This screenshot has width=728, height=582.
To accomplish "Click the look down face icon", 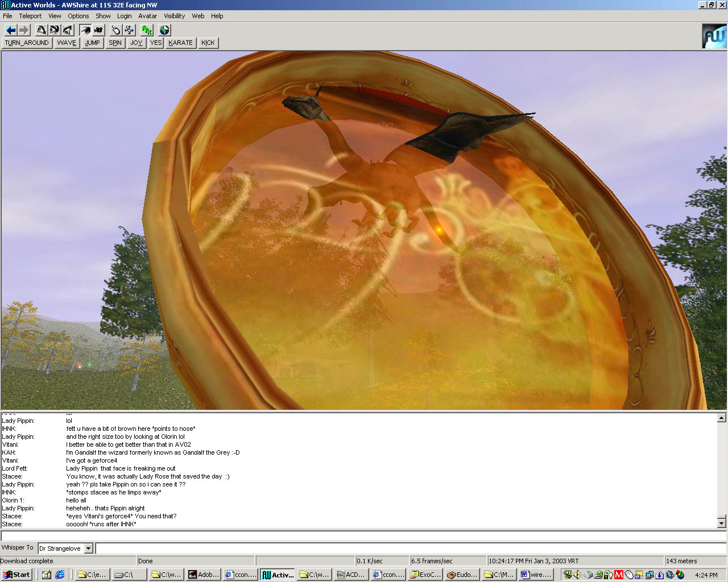I will coord(68,30).
